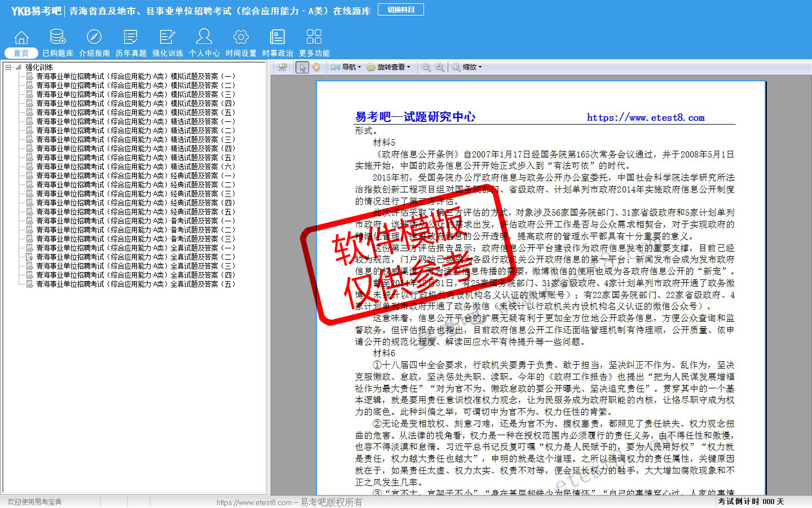812x508 pixels.
Task: Open 个人中心 user profile icon
Action: click(x=204, y=38)
